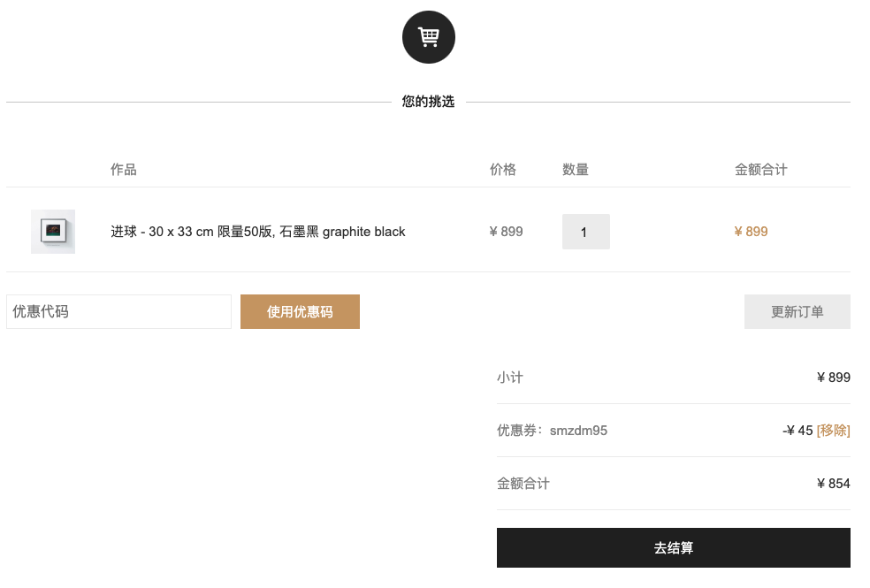Image resolution: width=870 pixels, height=588 pixels.
Task: Click the 您的挑选 section heading
Action: click(428, 102)
